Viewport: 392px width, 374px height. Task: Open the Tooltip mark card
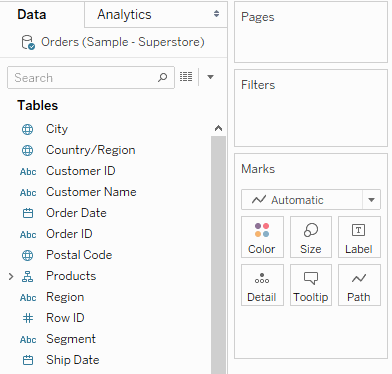click(311, 285)
